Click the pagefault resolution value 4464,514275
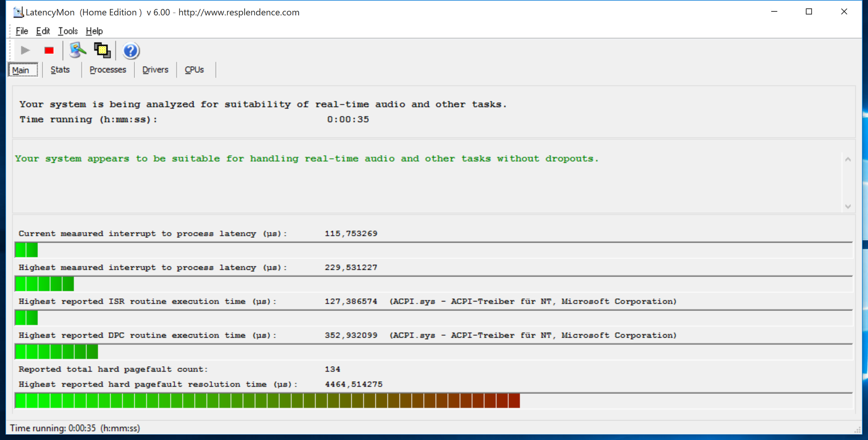 [354, 384]
